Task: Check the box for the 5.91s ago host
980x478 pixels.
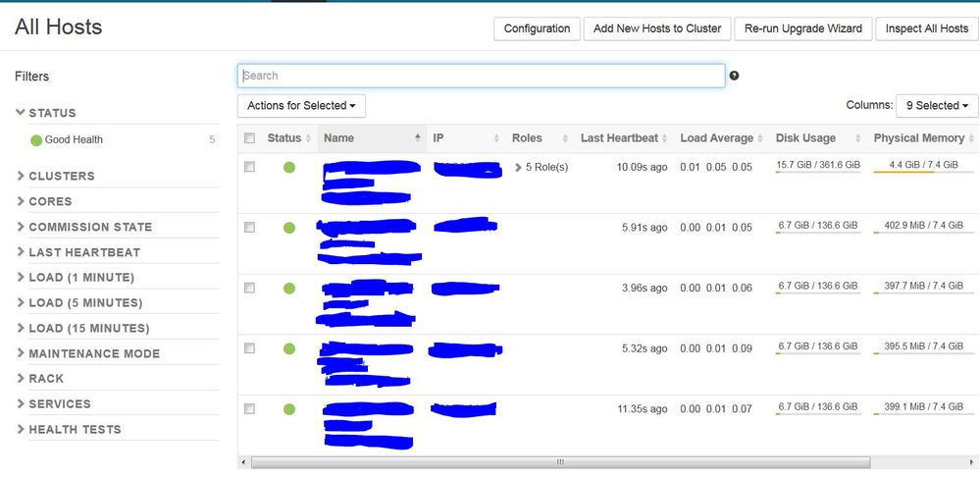Action: click(249, 228)
